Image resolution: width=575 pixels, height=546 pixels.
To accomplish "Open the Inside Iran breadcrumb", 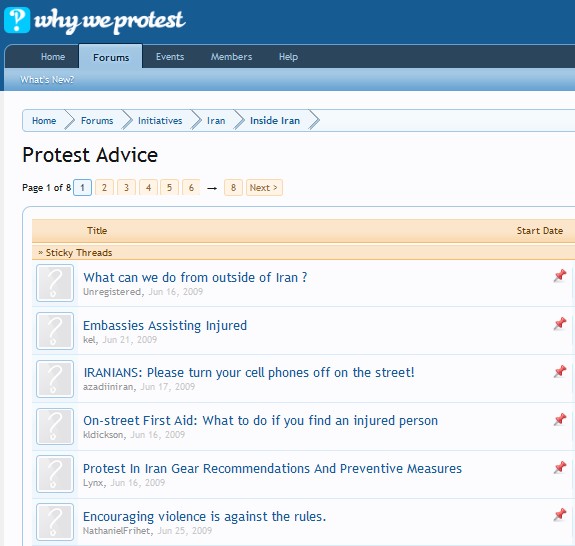I will tap(275, 121).
